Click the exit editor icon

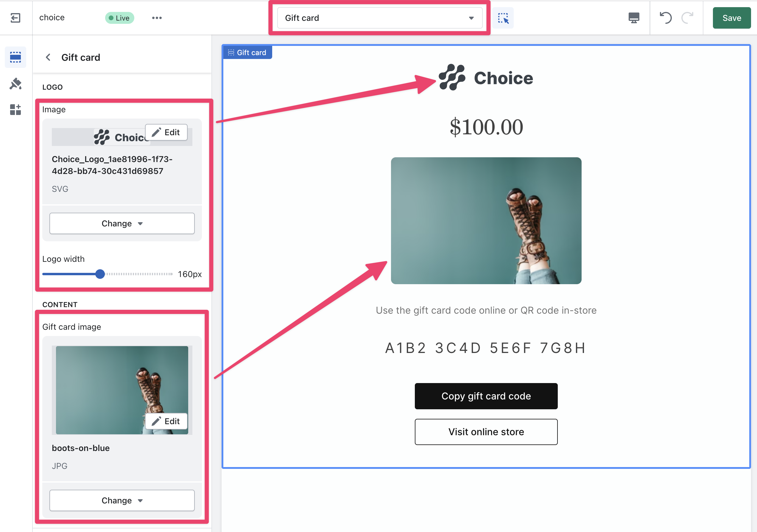click(15, 18)
